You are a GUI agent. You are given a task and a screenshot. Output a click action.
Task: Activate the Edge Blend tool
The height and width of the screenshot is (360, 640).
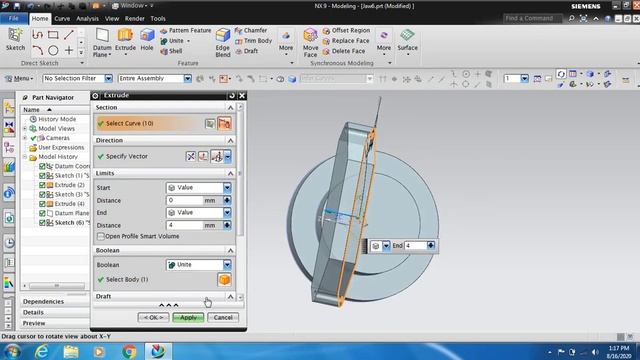click(x=223, y=42)
